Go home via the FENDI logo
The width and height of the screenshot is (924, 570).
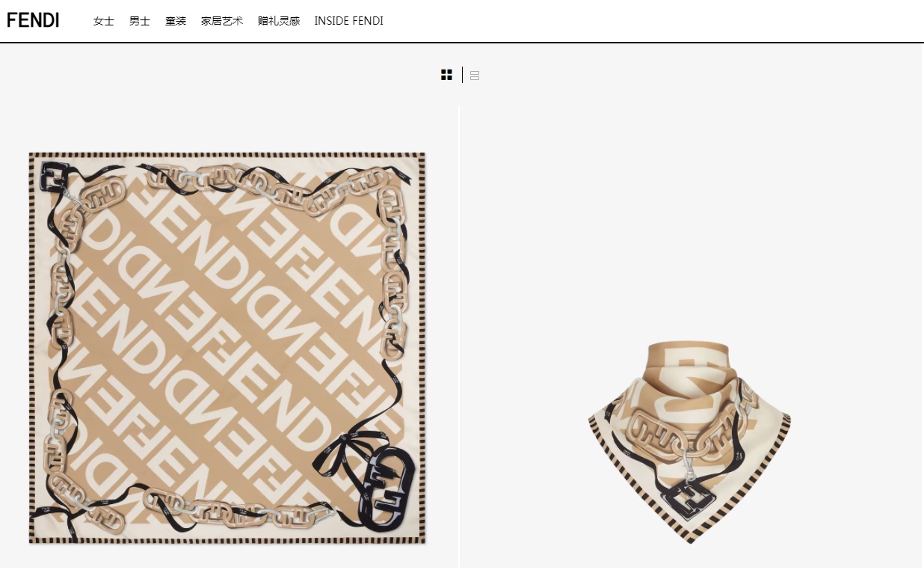33,20
